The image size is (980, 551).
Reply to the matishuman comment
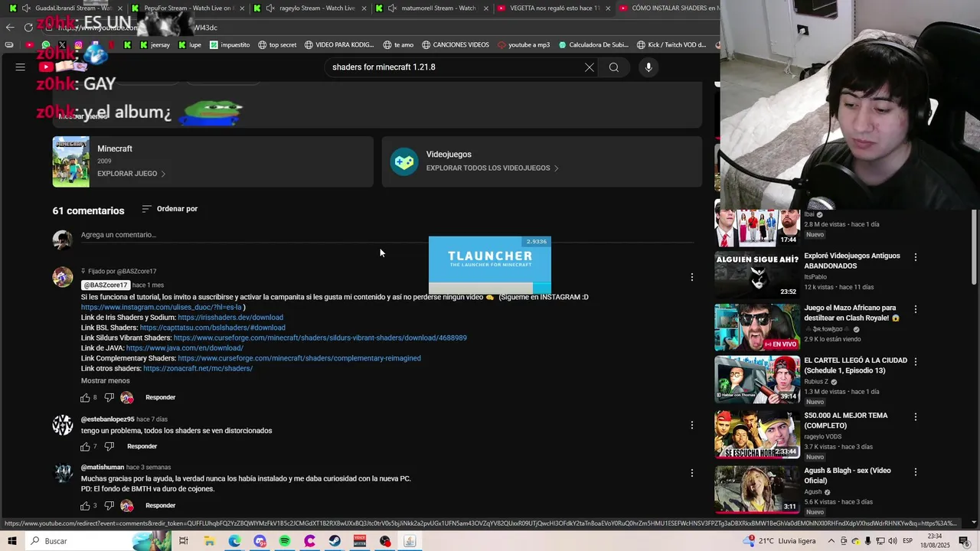[160, 506]
